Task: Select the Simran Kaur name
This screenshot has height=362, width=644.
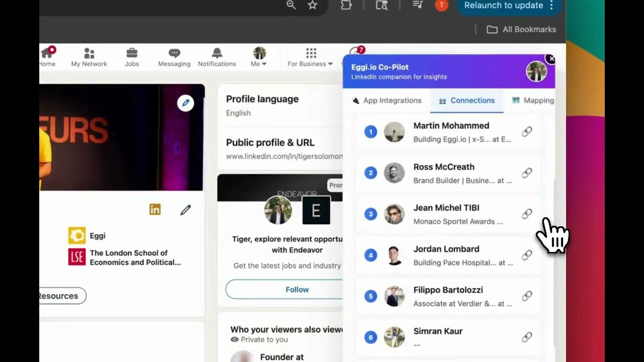Action: (438, 331)
